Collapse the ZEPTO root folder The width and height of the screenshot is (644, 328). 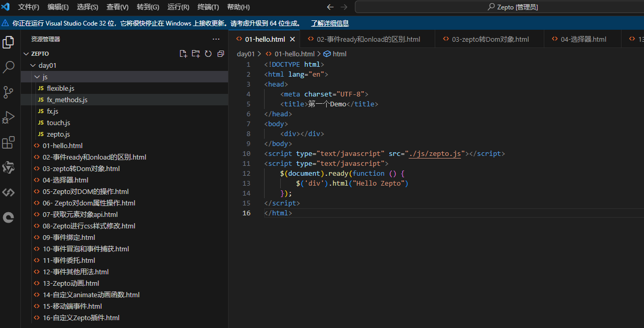point(26,54)
